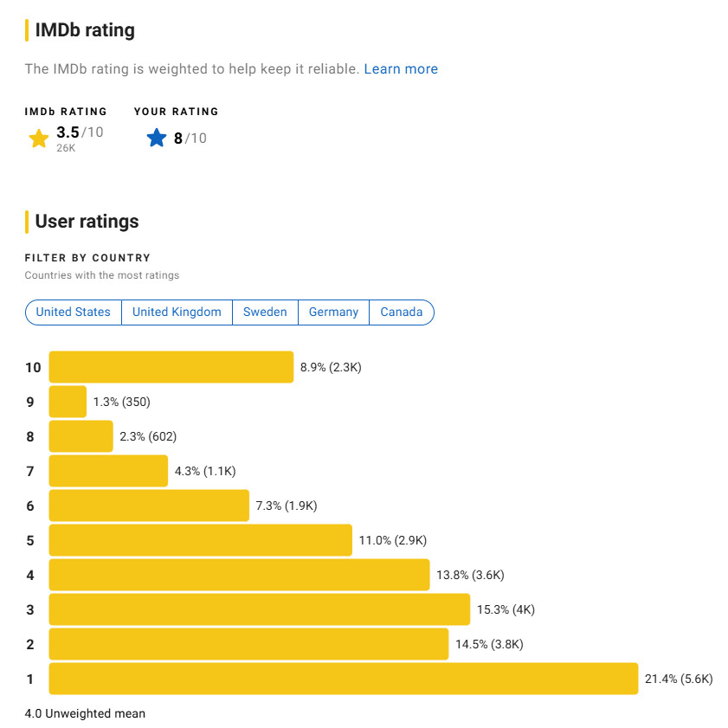The image size is (728, 728).
Task: Click the 6-star rating bar
Action: click(x=149, y=506)
